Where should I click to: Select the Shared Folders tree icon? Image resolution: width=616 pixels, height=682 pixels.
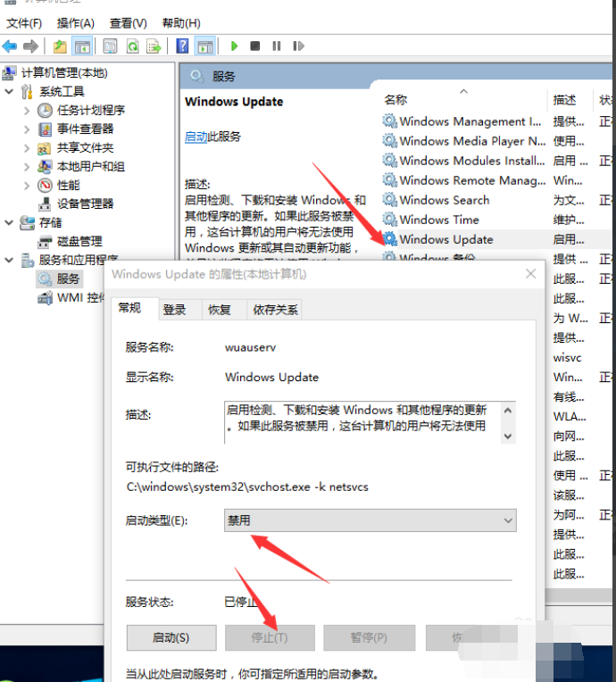pos(45,148)
